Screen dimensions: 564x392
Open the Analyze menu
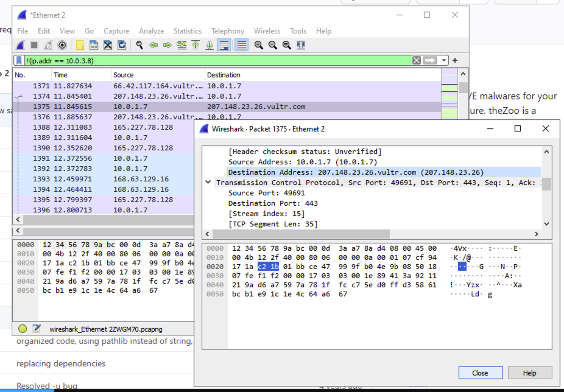pos(151,31)
